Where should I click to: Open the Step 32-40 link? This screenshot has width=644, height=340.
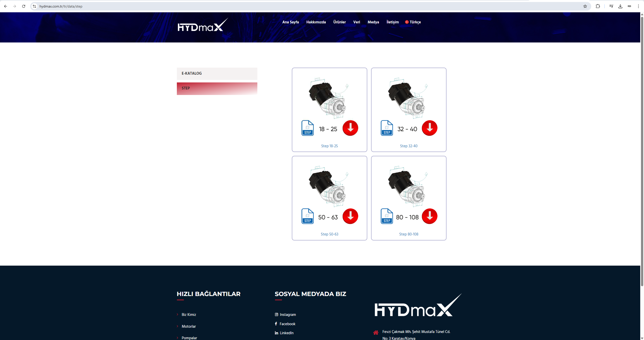click(x=409, y=146)
